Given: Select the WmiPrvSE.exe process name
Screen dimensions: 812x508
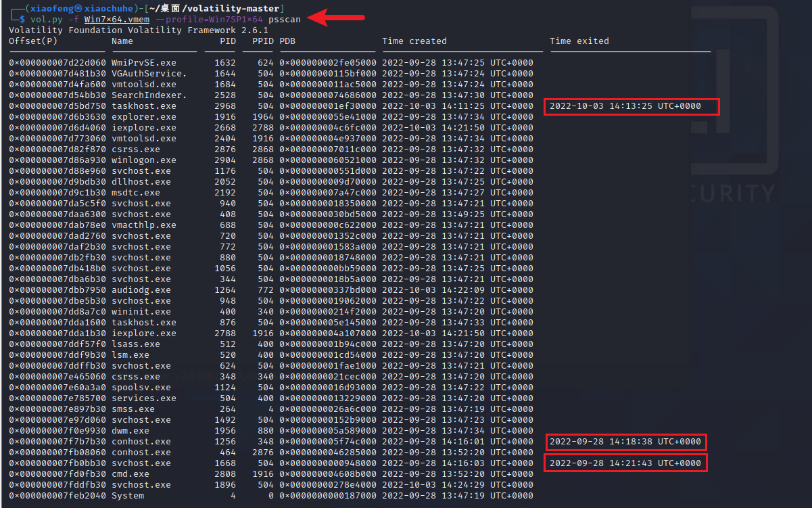Looking at the screenshot, I should [x=144, y=63].
